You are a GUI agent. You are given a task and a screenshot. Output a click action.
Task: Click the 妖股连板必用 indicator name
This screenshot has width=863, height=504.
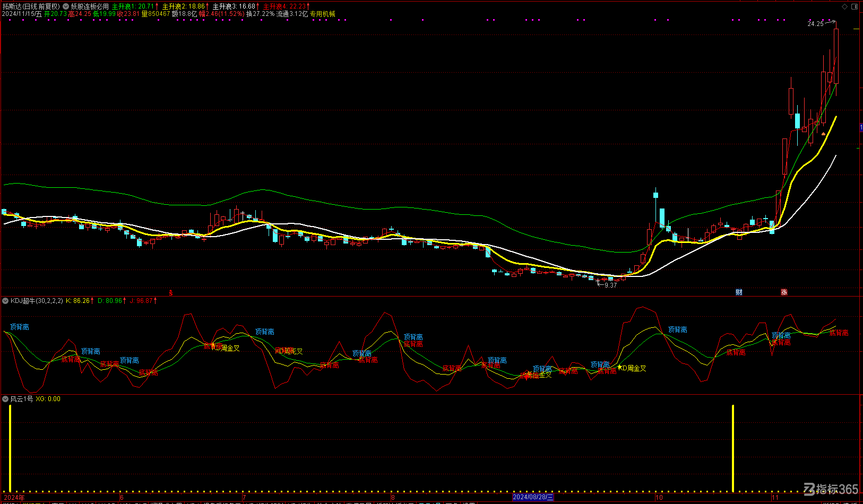pyautogui.click(x=90, y=6)
